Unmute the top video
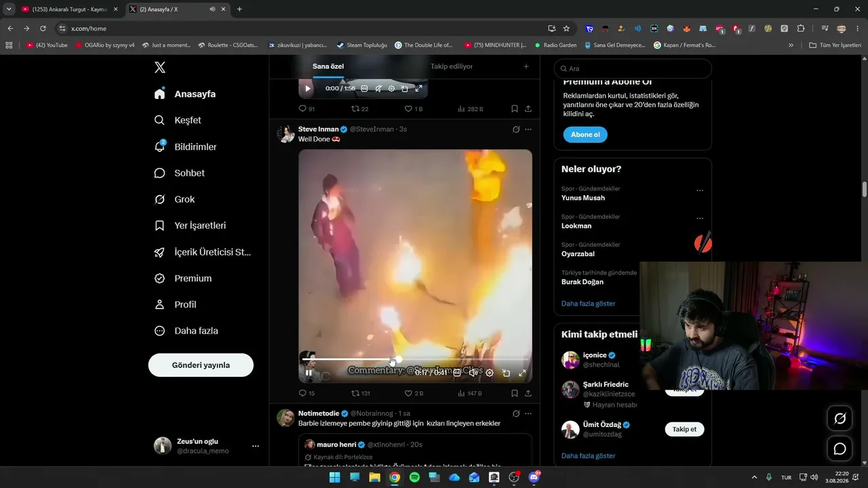The width and height of the screenshot is (868, 488). tap(378, 88)
